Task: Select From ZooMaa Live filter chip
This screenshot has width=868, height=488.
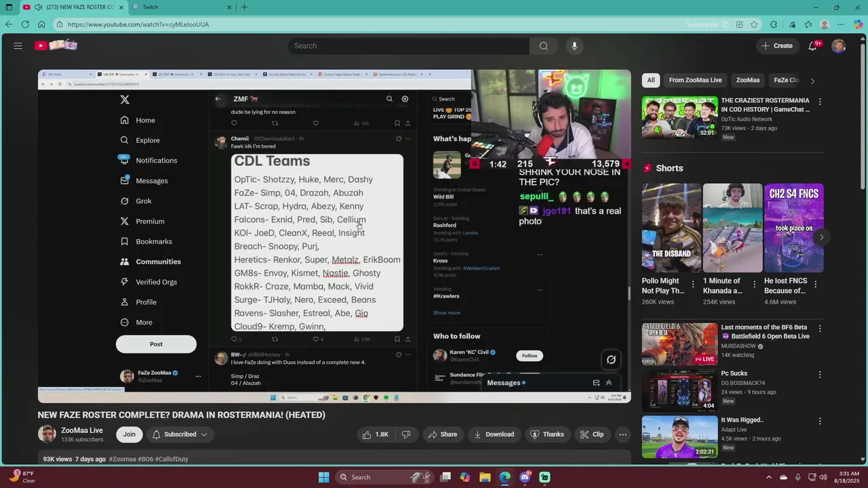Action: pos(695,80)
